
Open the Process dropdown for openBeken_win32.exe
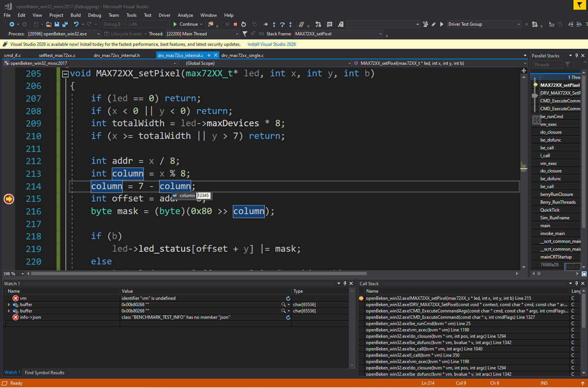[99, 34]
